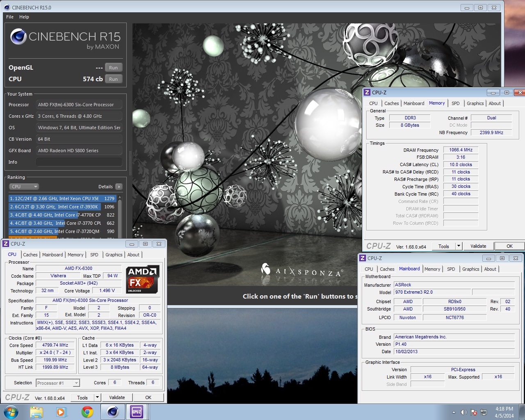Select ranking entry Intel Core i7-3720QM

(x=62, y=231)
